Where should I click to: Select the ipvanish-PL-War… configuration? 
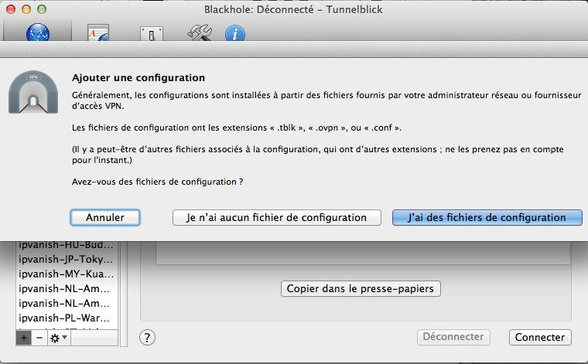pyautogui.click(x=67, y=318)
